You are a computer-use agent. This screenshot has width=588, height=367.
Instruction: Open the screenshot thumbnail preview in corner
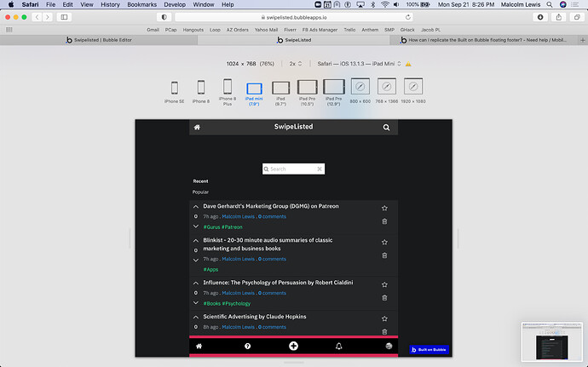pos(551,341)
